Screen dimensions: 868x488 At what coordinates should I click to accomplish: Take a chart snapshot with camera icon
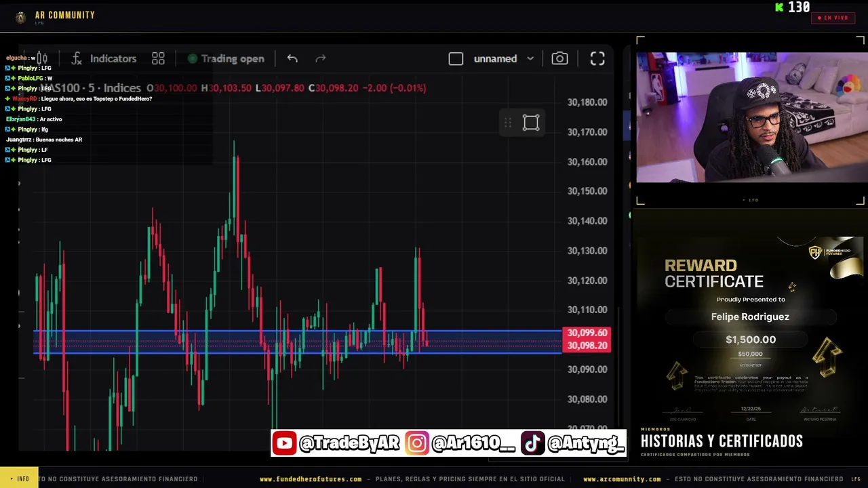[559, 58]
